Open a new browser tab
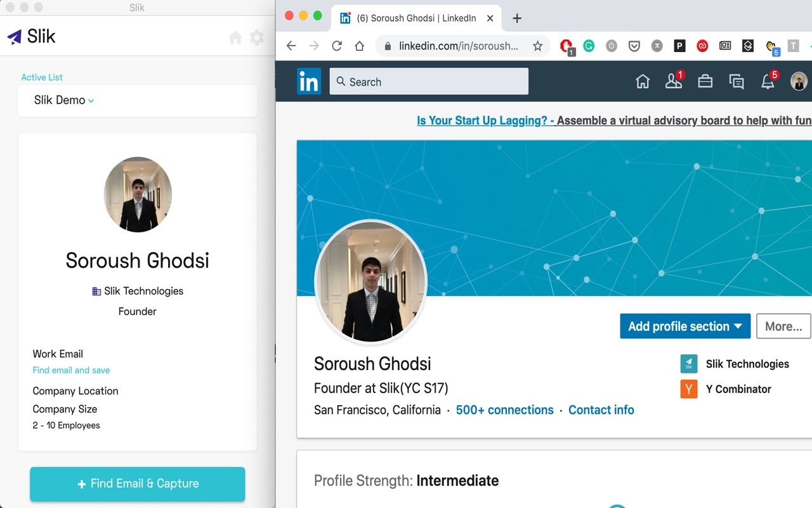Screen dimensions: 812x508 click(516, 18)
